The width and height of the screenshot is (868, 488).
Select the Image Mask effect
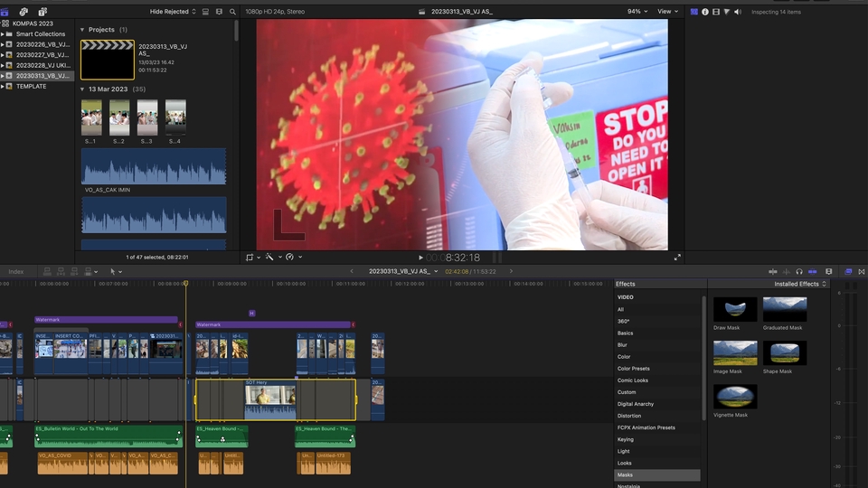[x=735, y=353]
